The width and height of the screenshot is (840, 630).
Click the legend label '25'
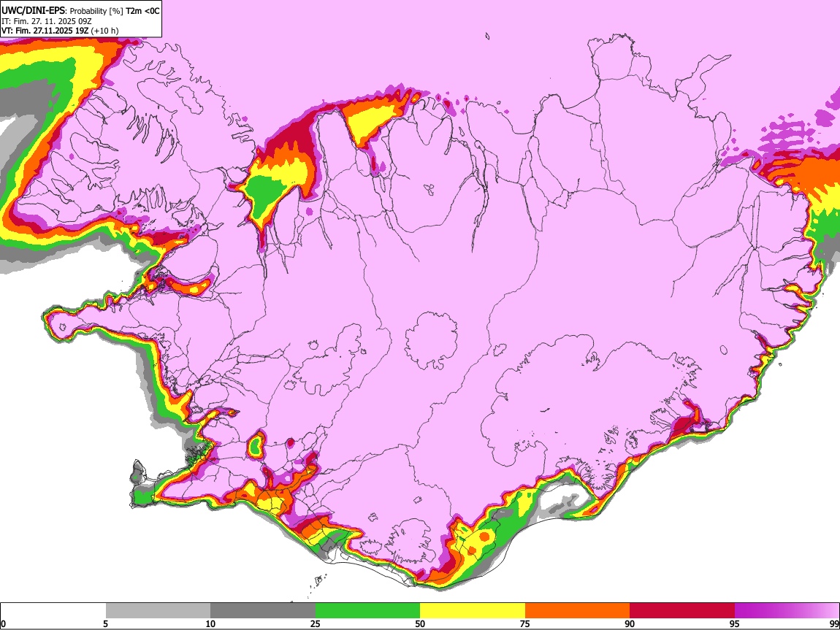click(x=316, y=624)
